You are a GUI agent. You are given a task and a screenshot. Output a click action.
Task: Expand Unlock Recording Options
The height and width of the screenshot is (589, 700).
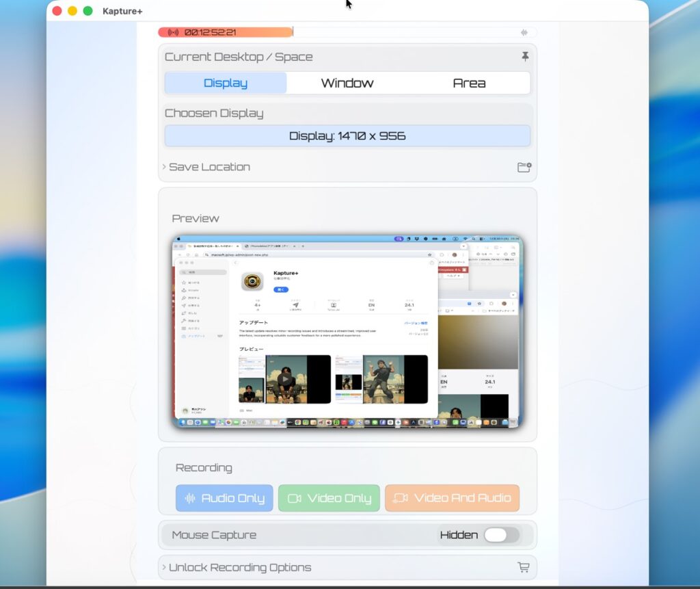click(x=239, y=567)
